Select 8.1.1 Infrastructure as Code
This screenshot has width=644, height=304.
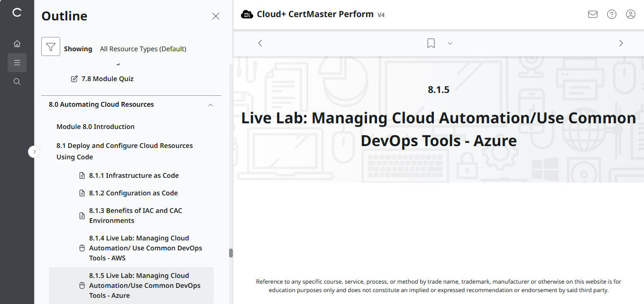click(134, 175)
